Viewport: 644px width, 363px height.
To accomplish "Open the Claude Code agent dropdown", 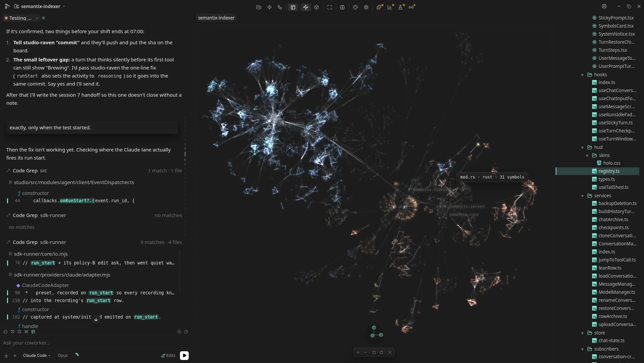I will [x=37, y=356].
